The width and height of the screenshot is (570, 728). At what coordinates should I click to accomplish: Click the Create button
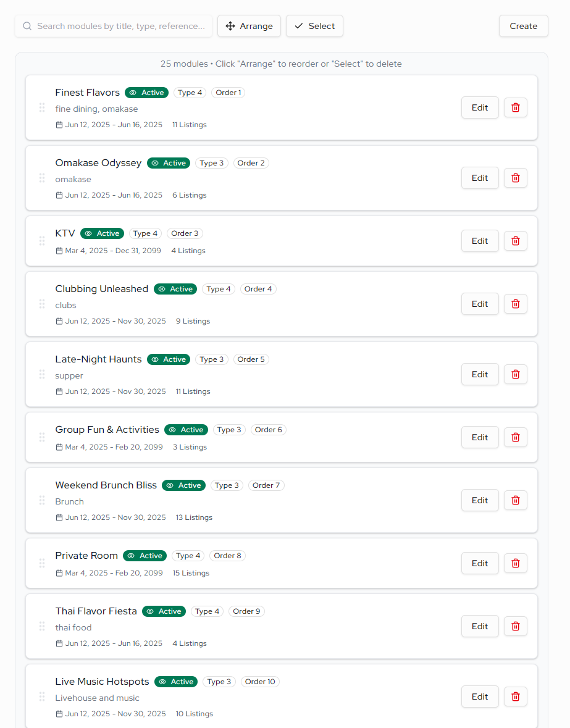pos(523,26)
